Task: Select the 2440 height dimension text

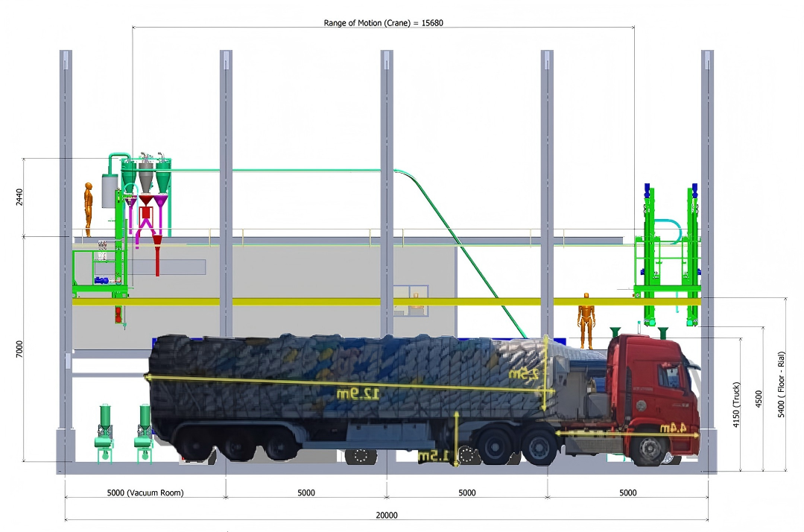Action: (19, 197)
